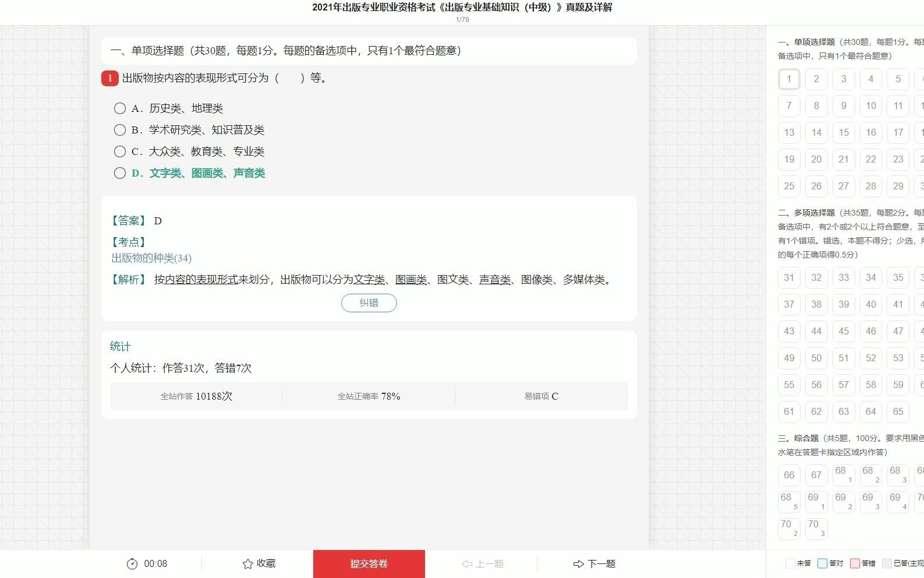
Task: Jump to question 4 in answer sheet
Action: [x=871, y=79]
